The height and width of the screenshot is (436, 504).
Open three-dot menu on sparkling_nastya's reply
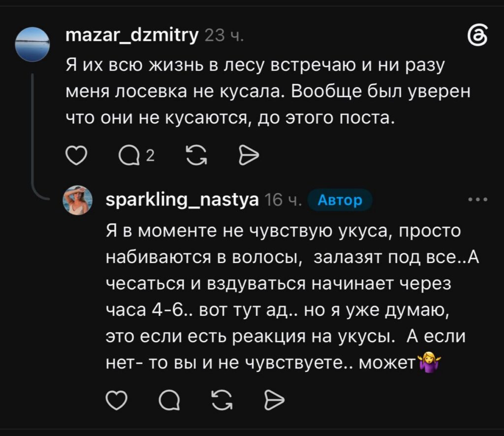(x=478, y=200)
